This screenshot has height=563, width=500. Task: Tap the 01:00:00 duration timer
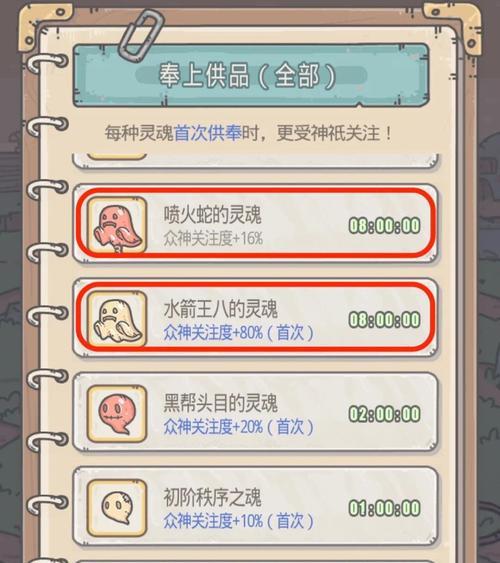384,508
